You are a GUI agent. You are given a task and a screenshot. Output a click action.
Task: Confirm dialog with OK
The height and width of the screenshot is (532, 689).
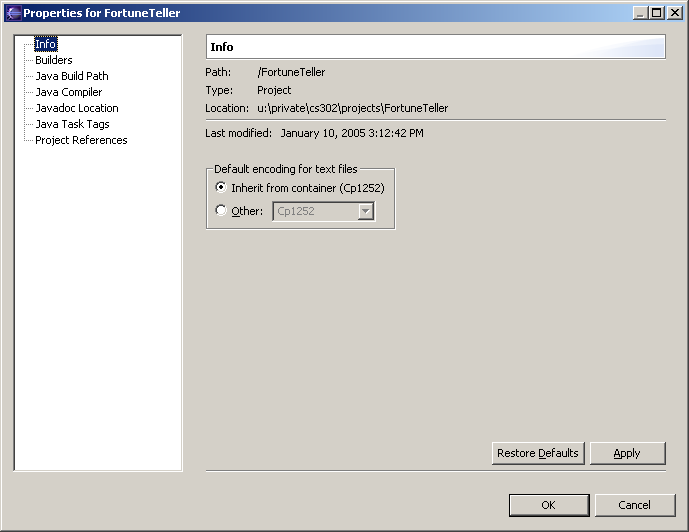tap(549, 505)
